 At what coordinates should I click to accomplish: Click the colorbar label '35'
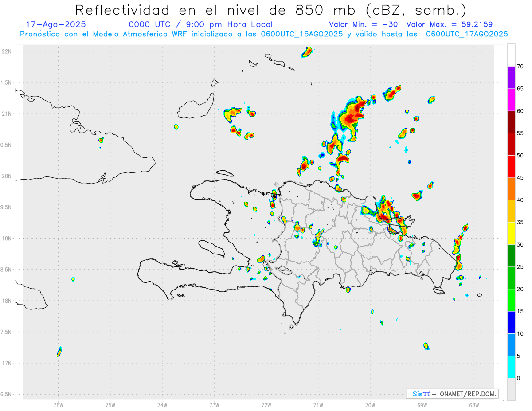point(520,222)
